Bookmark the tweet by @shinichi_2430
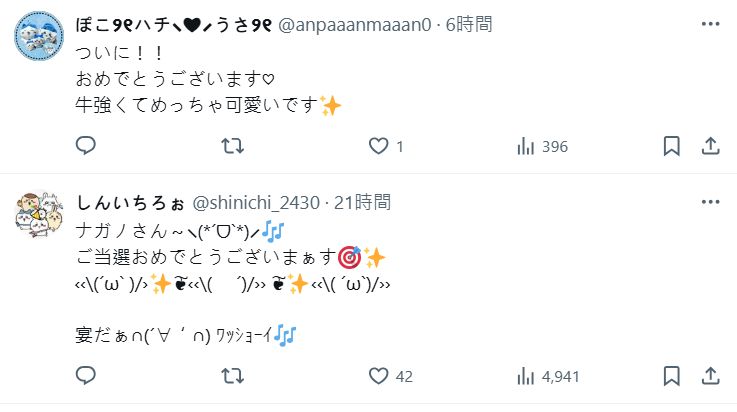This screenshot has height=412, width=737. click(672, 377)
